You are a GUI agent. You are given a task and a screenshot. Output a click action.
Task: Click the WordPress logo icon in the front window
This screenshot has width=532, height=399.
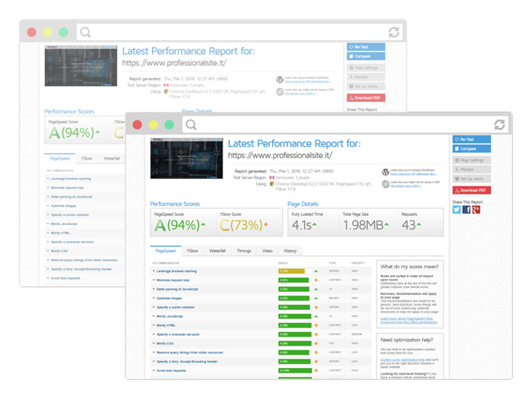(x=385, y=172)
